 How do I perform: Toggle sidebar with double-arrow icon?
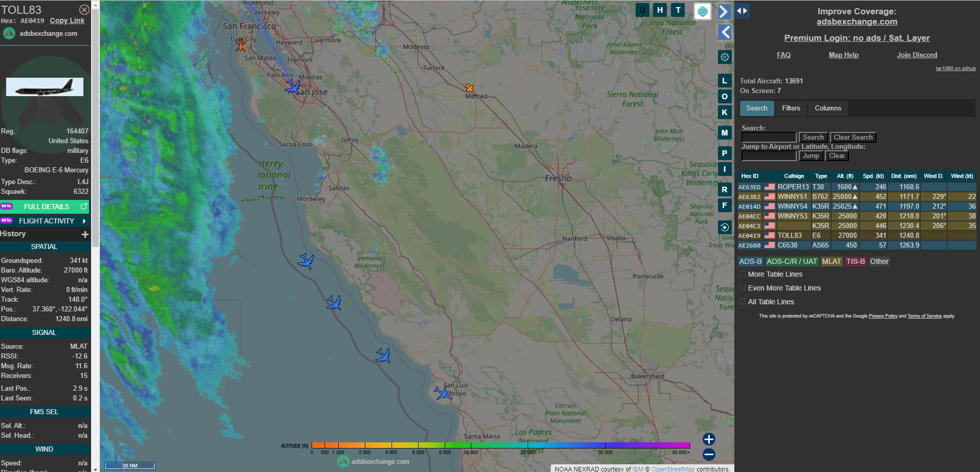tap(742, 10)
